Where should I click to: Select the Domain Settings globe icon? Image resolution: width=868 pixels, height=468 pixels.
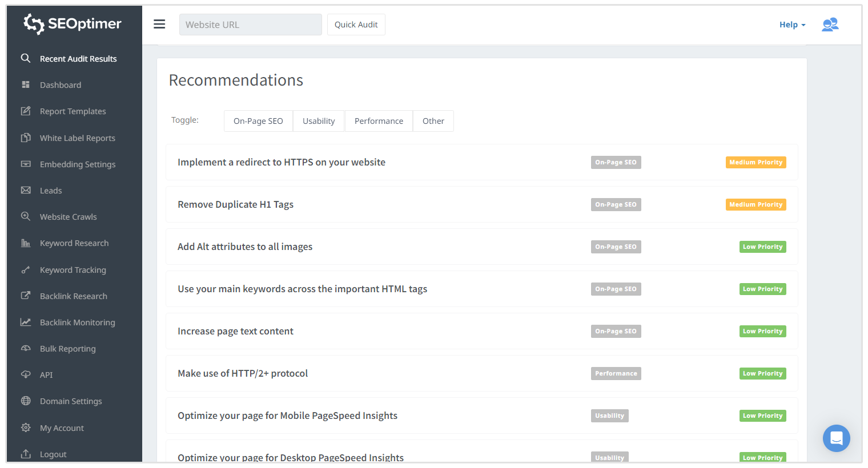coord(26,401)
